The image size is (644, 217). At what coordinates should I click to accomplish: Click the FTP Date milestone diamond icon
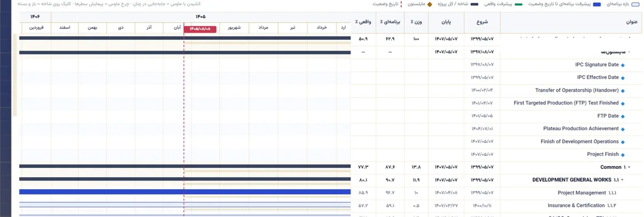623,116
